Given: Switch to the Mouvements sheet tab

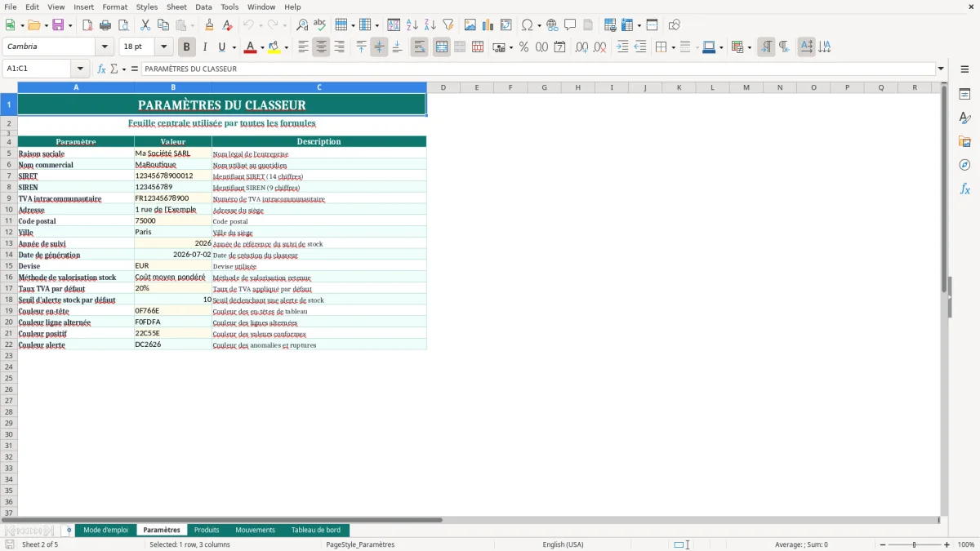Looking at the screenshot, I should tap(256, 530).
